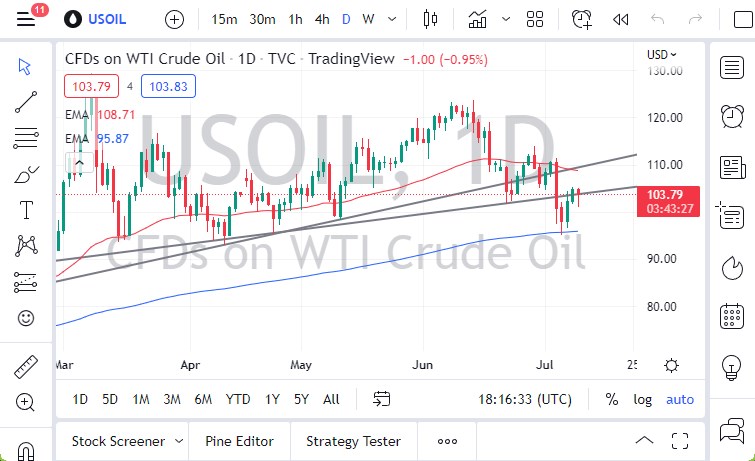Set the chart range to YTD
The height and width of the screenshot is (461, 755).
point(238,400)
